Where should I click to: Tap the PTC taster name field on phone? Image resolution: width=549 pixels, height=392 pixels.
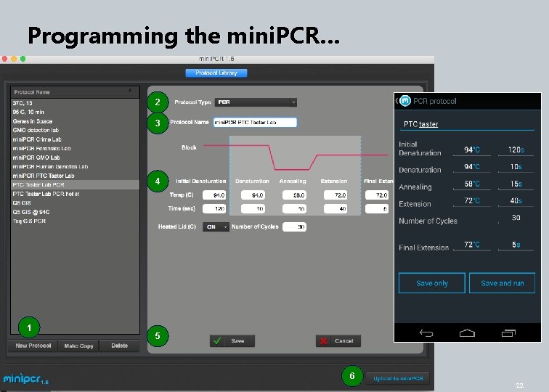tap(467, 124)
